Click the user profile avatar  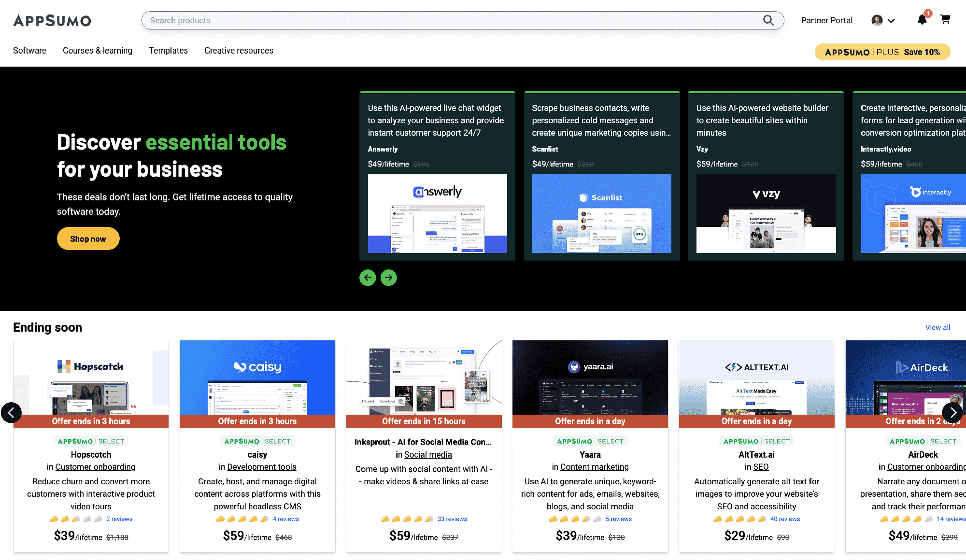click(x=877, y=20)
